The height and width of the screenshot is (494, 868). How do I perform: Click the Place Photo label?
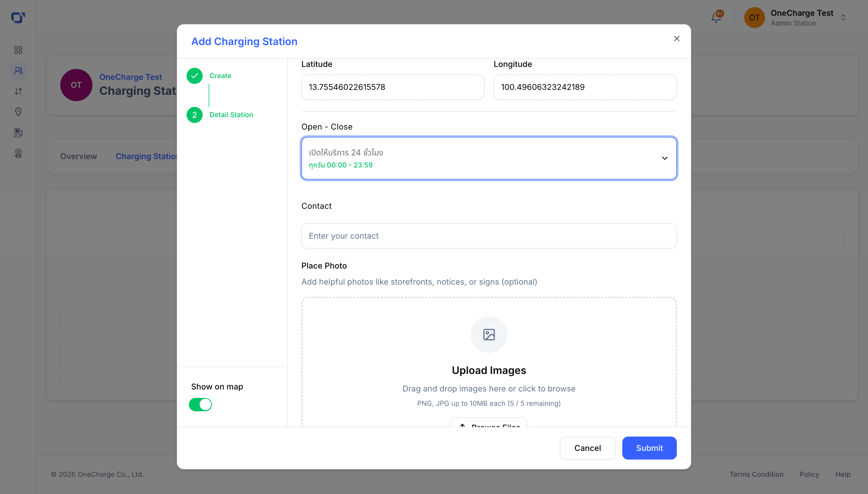point(324,266)
